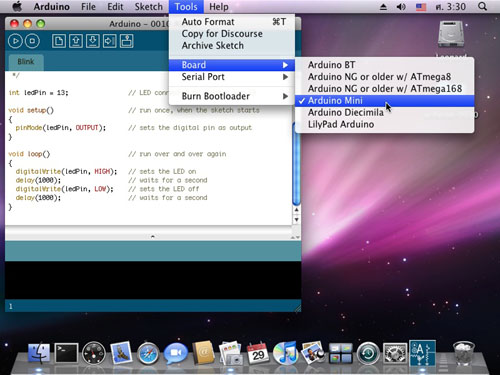Click the console pane splitter handle

pos(153,236)
